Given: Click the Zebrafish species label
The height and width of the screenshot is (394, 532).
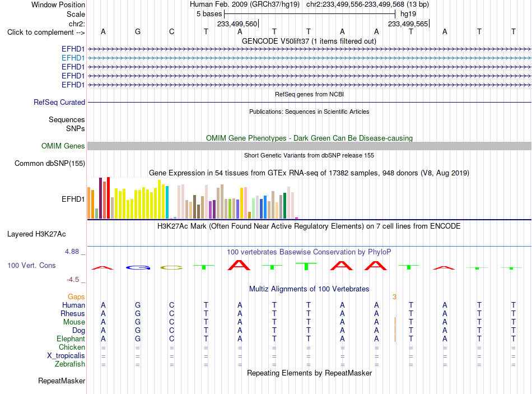Looking at the screenshot, I should pos(70,364).
